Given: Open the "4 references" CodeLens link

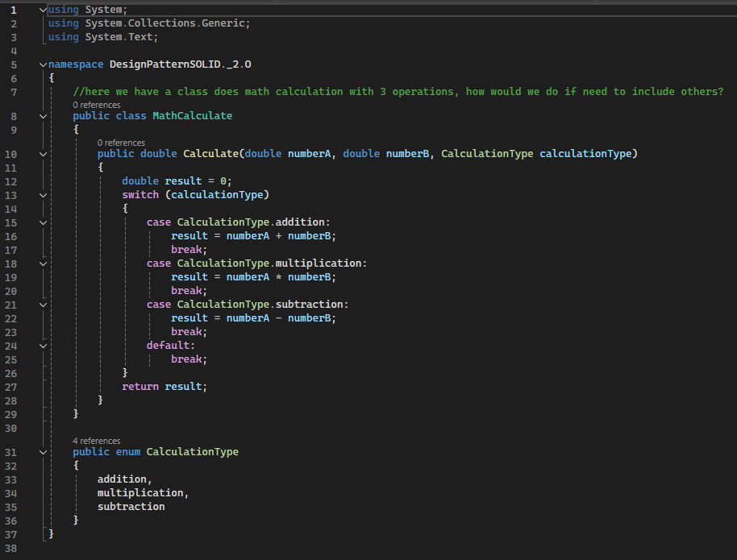Looking at the screenshot, I should [96, 441].
